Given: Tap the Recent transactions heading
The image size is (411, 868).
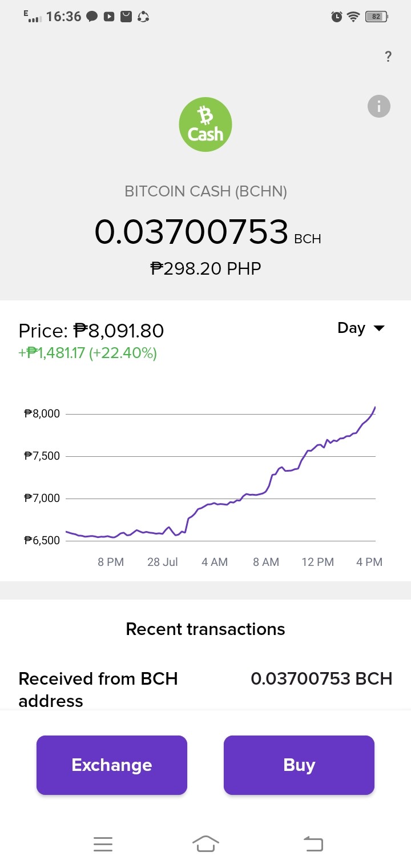Looking at the screenshot, I should pos(205,629).
